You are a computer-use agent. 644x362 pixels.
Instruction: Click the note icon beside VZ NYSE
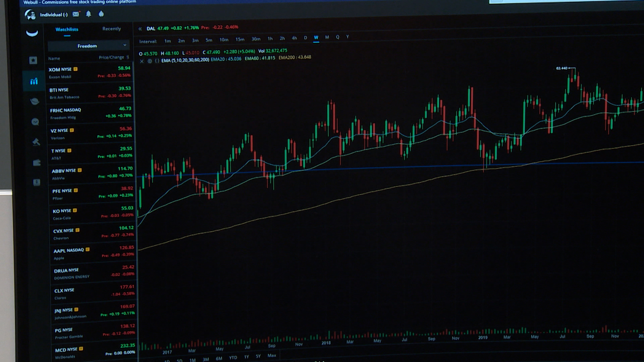[x=72, y=130]
